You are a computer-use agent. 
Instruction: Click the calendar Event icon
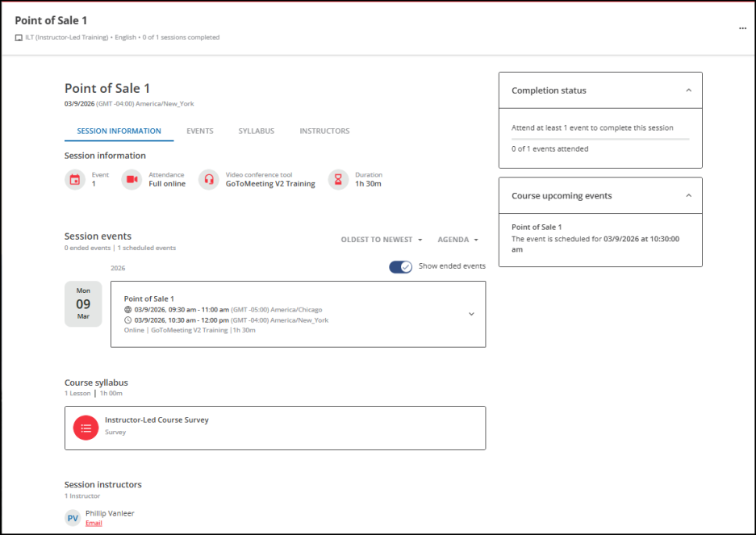[75, 180]
